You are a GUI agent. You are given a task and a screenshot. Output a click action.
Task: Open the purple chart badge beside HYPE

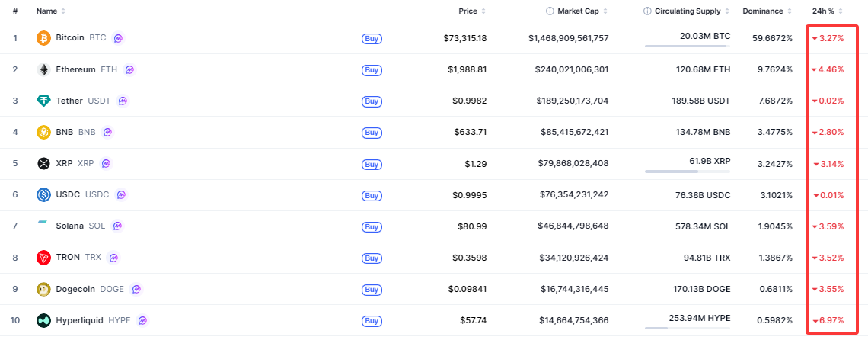(x=142, y=320)
